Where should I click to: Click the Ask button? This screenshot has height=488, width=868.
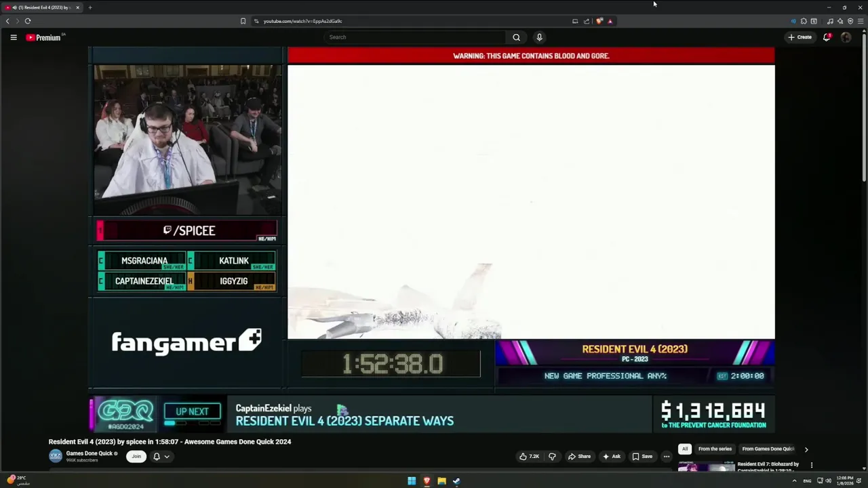(612, 456)
